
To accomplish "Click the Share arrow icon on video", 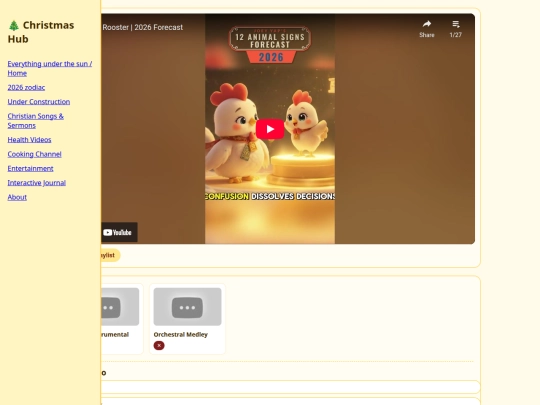I will [x=427, y=24].
